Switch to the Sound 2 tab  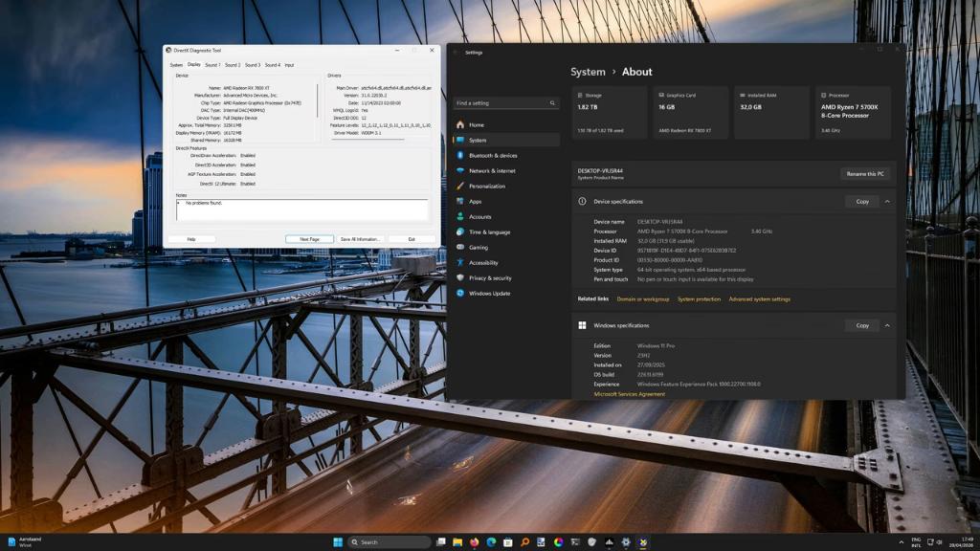pyautogui.click(x=233, y=65)
